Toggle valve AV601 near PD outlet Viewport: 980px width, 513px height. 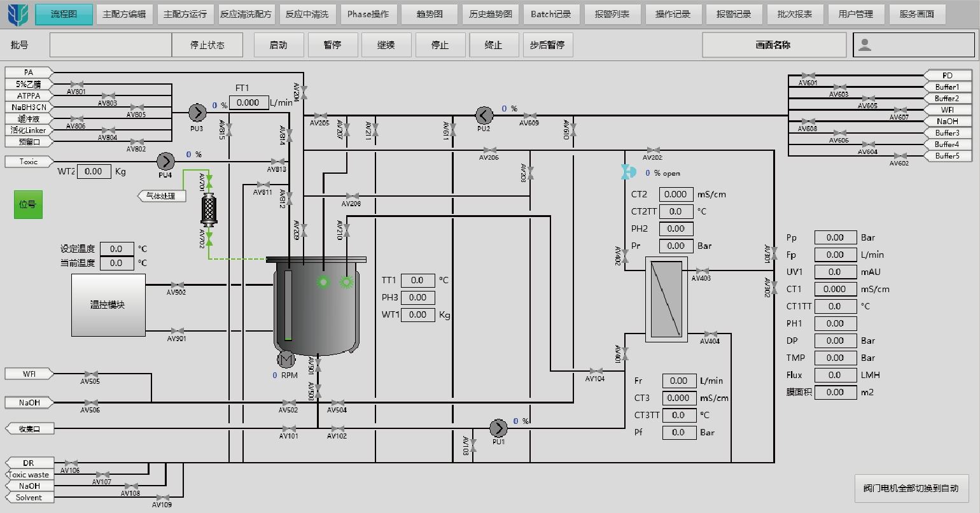pos(808,76)
